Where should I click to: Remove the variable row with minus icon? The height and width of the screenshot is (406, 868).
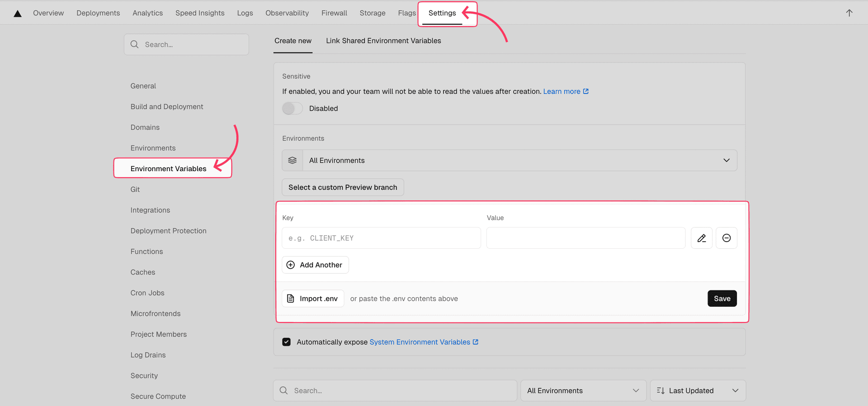[x=726, y=238]
